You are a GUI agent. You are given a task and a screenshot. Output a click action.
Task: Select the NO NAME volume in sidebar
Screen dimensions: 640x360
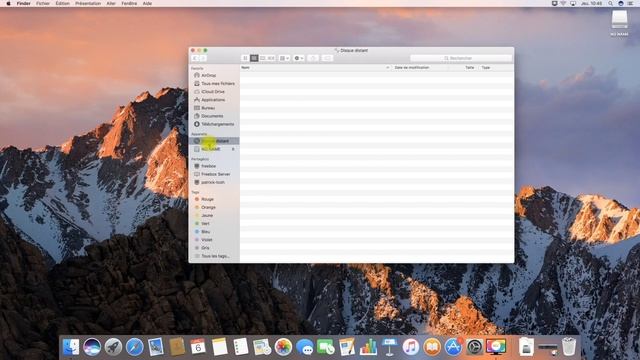[211, 149]
